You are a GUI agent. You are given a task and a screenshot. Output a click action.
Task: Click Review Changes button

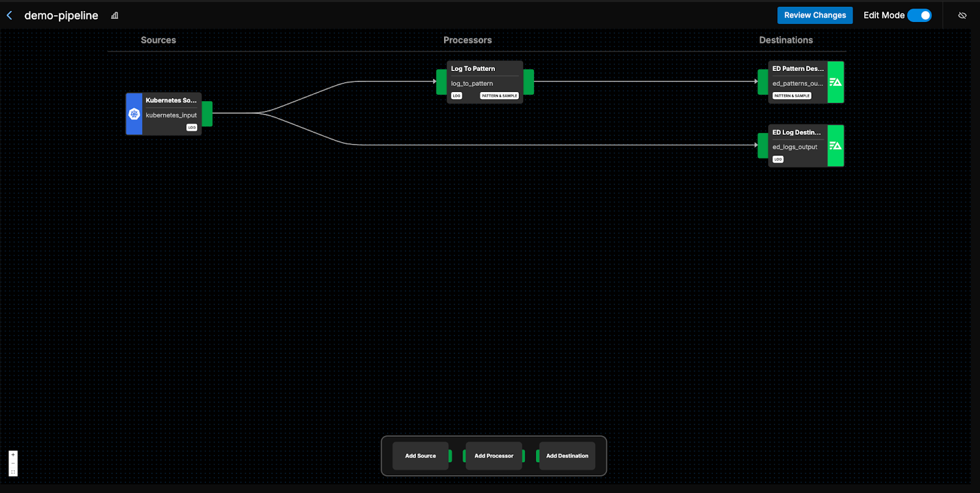pyautogui.click(x=815, y=15)
